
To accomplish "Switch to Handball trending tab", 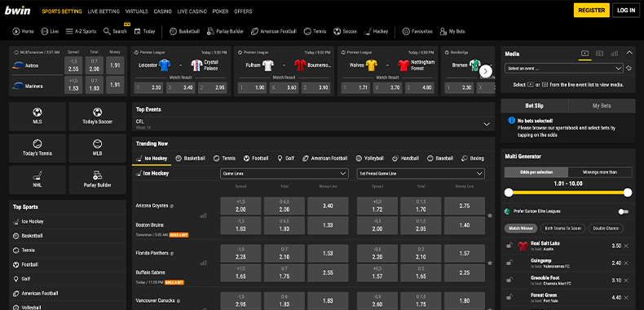I will [405, 158].
